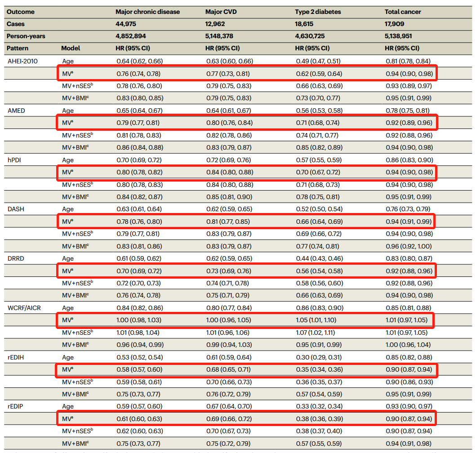Click the AMED pattern label
This screenshot has width=476, height=453.
[16, 111]
